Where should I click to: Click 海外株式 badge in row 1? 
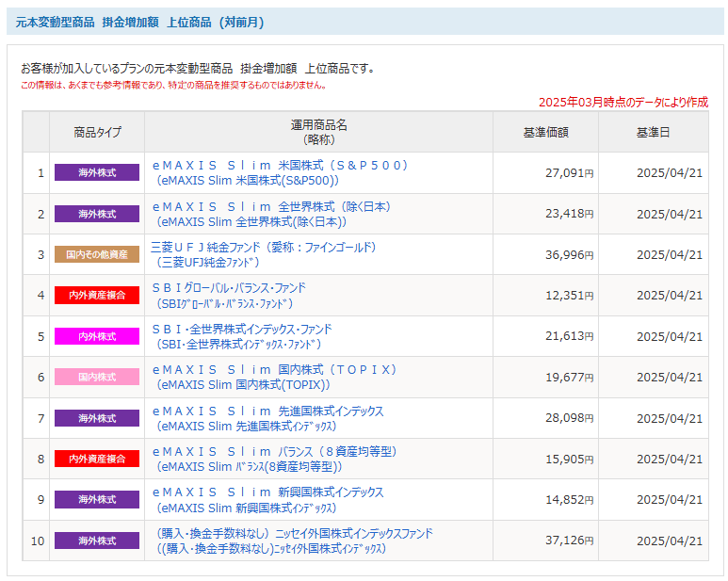[x=97, y=172]
